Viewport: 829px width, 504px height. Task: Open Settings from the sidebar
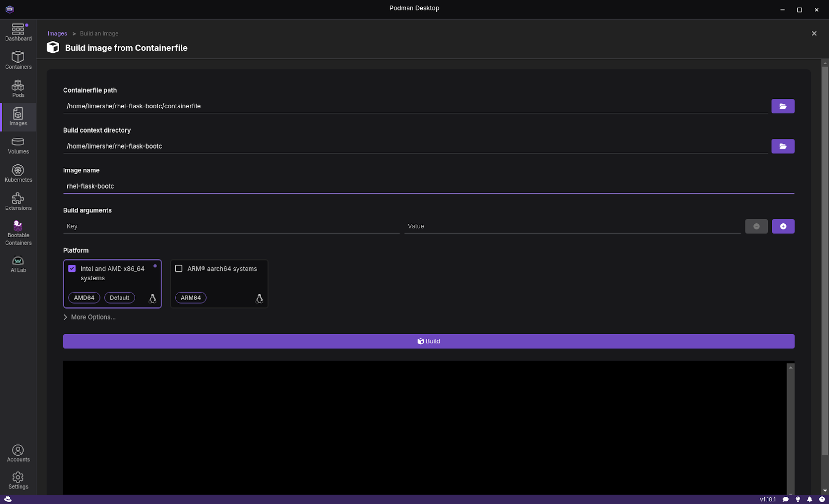(x=18, y=480)
